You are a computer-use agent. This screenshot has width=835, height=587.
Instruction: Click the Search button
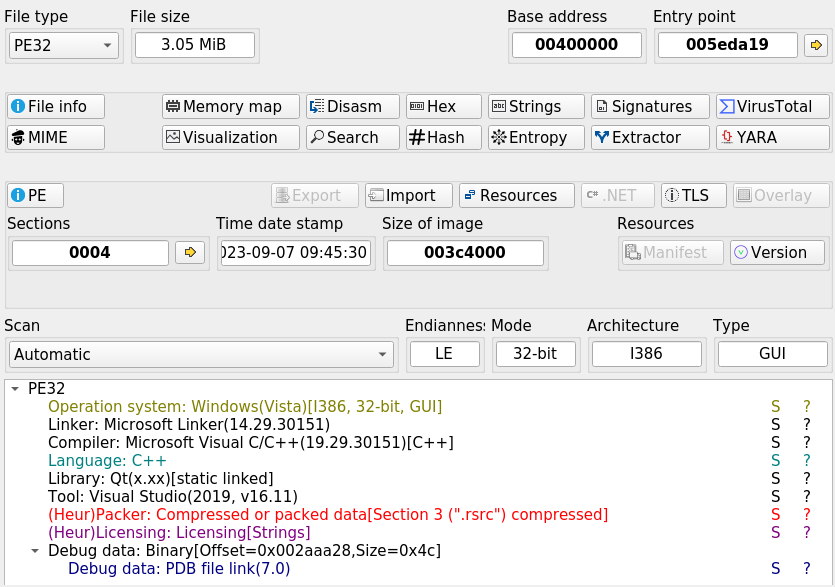coord(353,137)
